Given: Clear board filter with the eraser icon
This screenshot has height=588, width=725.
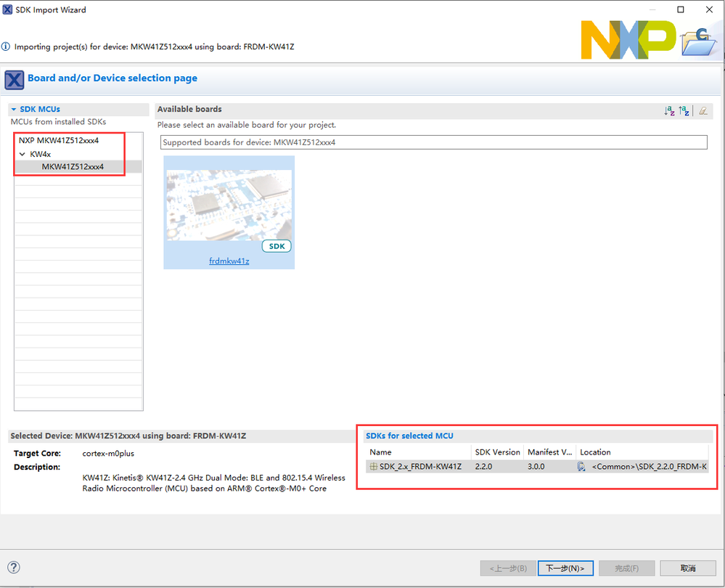Looking at the screenshot, I should 703,110.
